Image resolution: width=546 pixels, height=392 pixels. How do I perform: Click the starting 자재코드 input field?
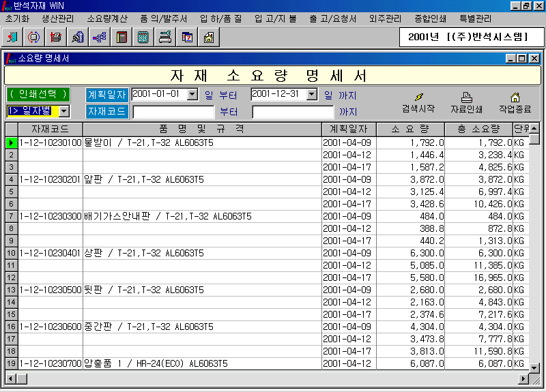point(173,112)
